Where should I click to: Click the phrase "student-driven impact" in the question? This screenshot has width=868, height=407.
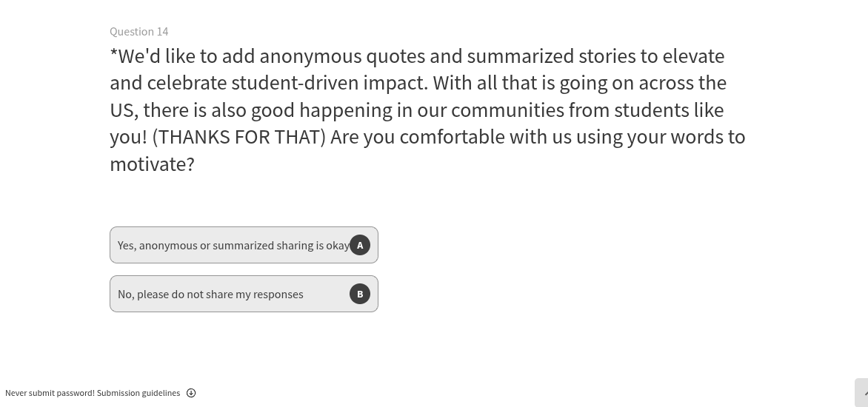(x=329, y=83)
